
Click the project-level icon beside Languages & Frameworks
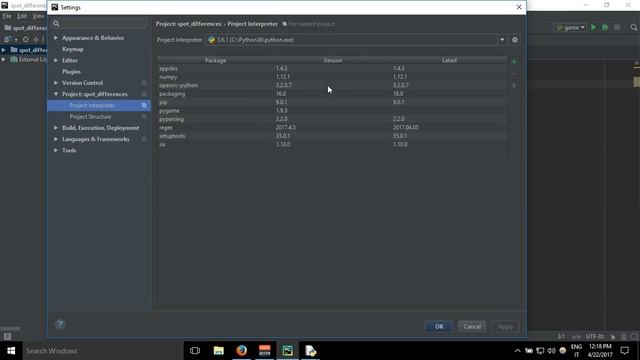[144, 139]
